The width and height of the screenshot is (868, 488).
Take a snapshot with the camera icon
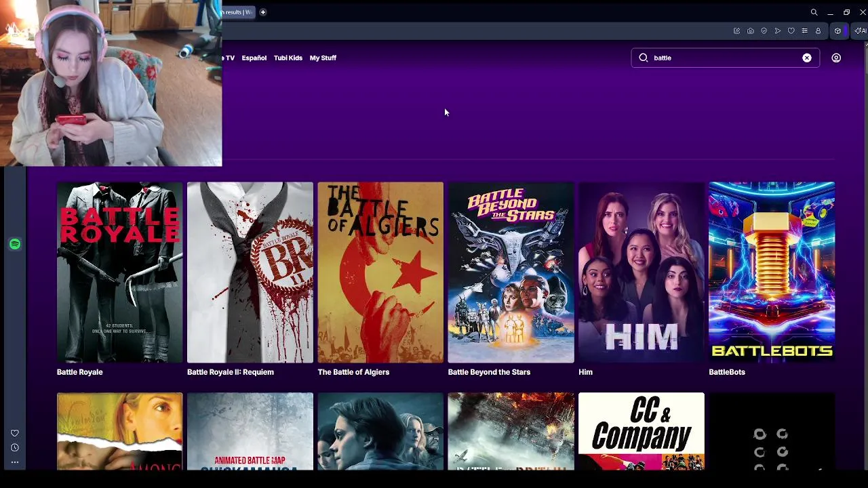[x=750, y=31]
